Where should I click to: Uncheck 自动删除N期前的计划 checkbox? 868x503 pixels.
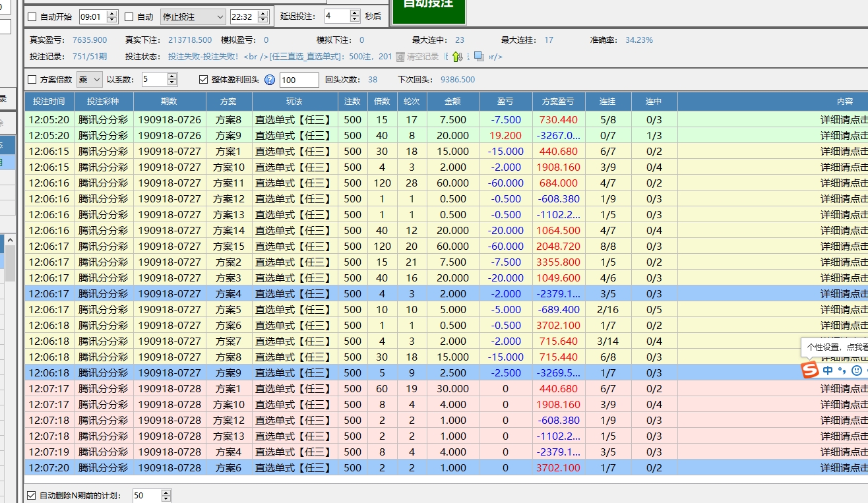coord(32,495)
